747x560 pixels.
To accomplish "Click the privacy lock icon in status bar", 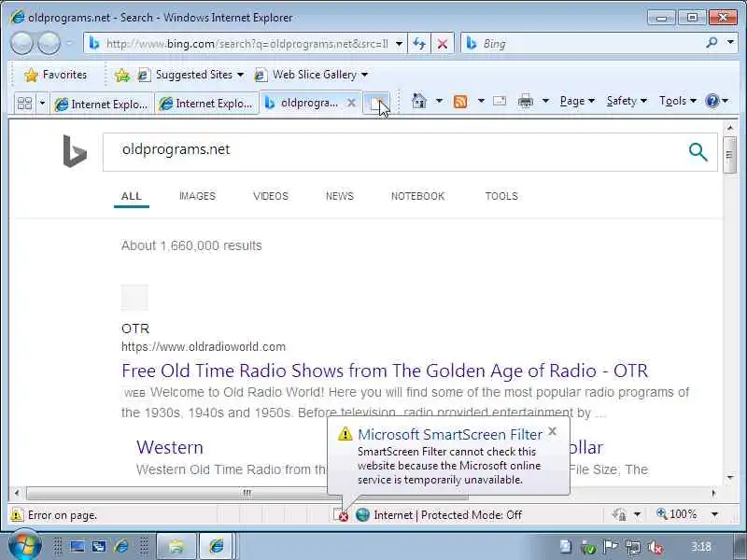I will (x=619, y=515).
